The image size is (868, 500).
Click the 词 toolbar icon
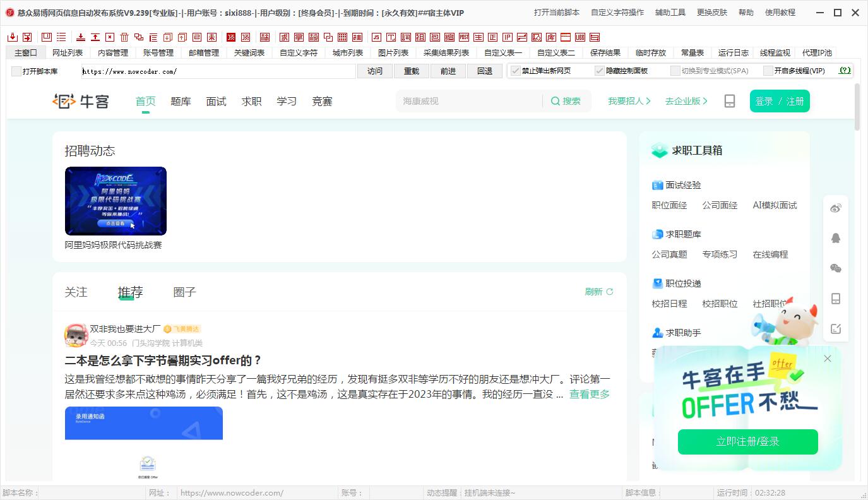click(405, 37)
